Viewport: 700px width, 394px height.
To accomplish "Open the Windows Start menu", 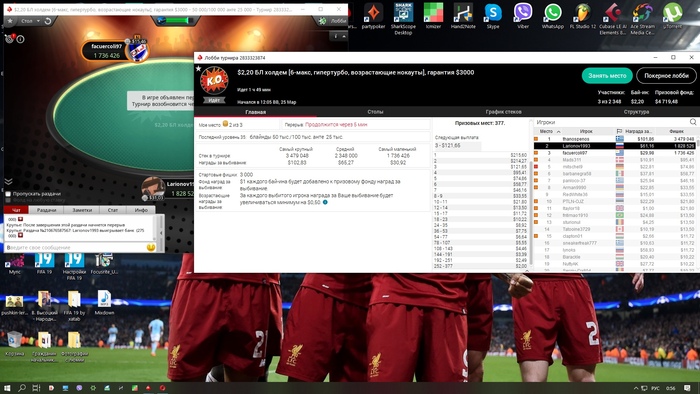I will coord(7,388).
